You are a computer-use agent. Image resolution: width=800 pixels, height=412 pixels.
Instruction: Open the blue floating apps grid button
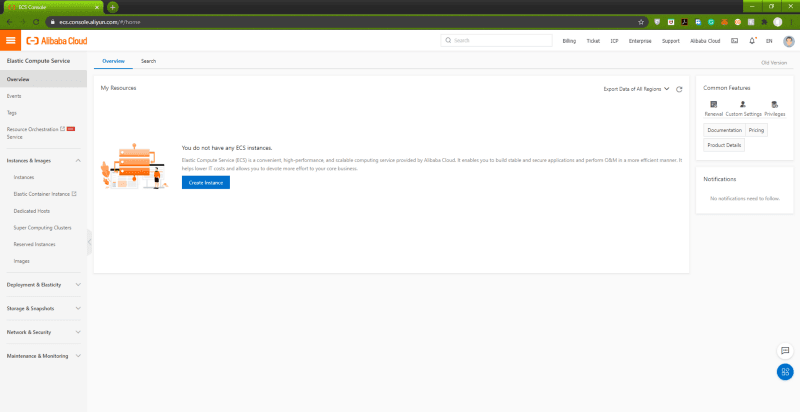(x=785, y=372)
